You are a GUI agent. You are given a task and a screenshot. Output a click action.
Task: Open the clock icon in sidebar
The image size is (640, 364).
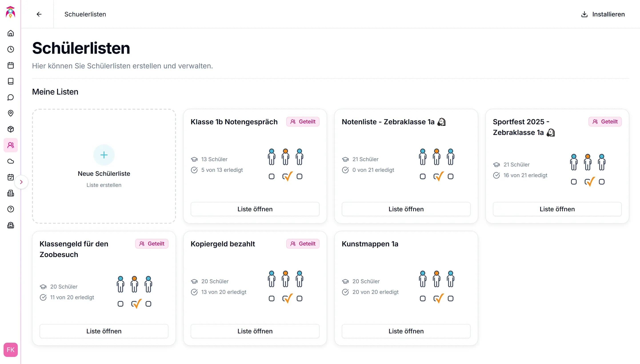(x=10, y=49)
